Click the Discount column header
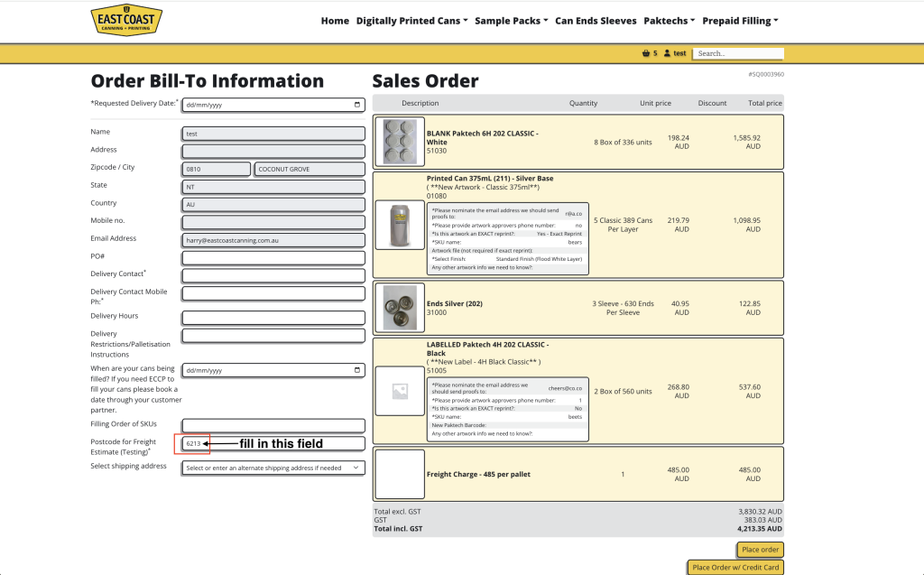The width and height of the screenshot is (924, 575). [713, 103]
